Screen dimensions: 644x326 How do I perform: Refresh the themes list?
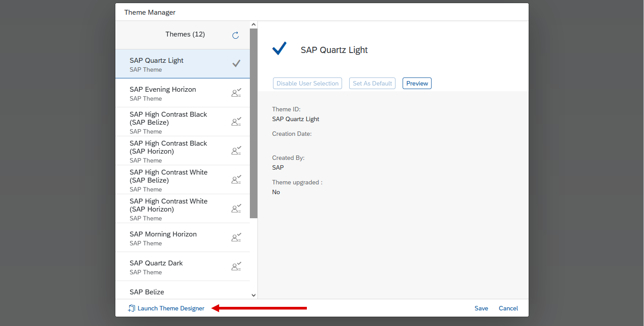[235, 35]
